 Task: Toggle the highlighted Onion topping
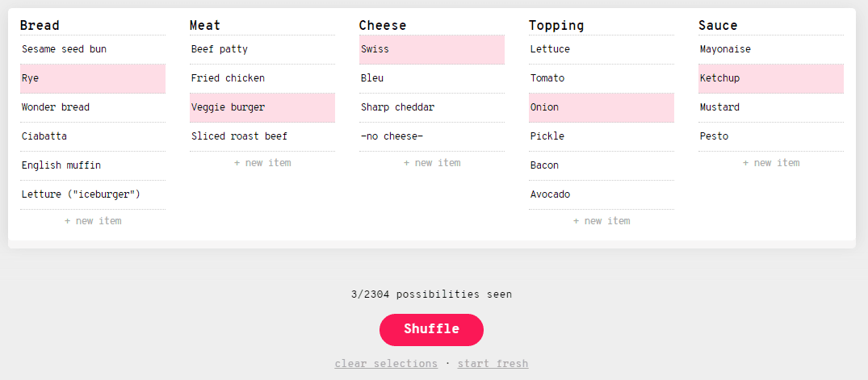602,107
